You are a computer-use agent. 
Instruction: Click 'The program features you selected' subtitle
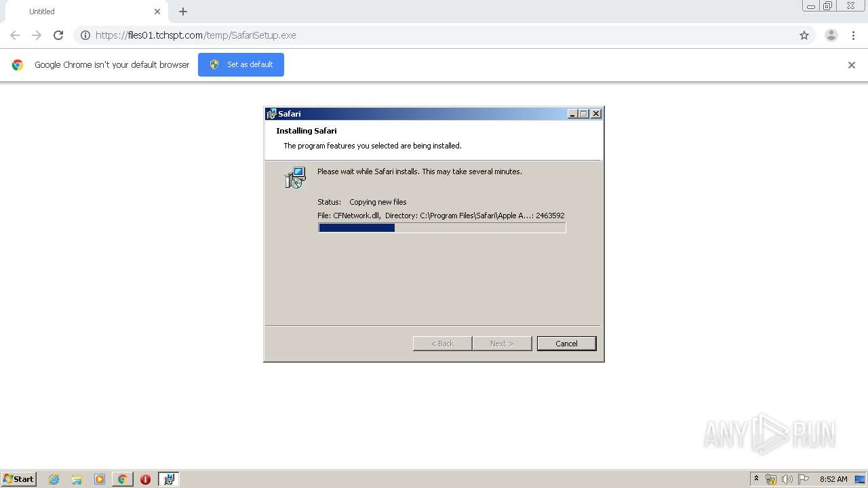coord(372,146)
